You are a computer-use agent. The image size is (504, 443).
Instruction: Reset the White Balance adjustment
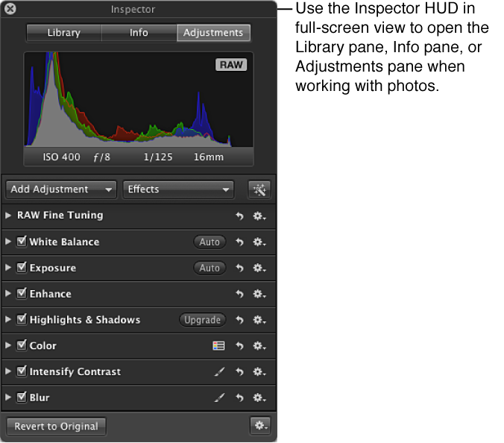(x=239, y=242)
